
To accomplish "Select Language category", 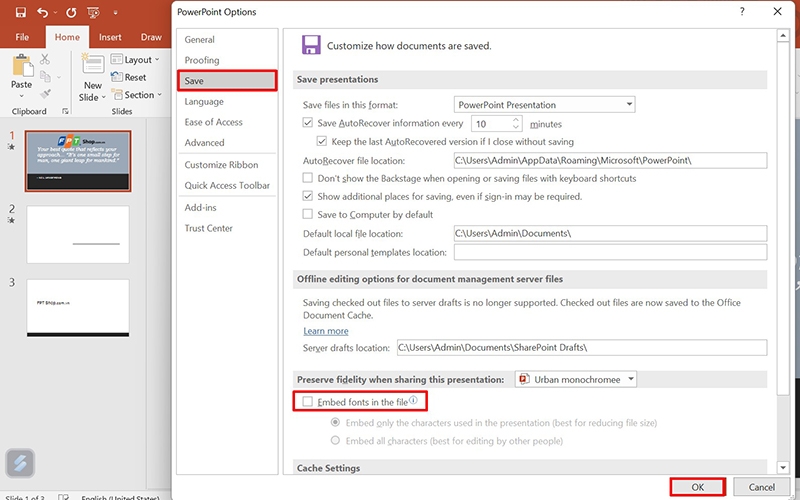I will click(x=227, y=102).
